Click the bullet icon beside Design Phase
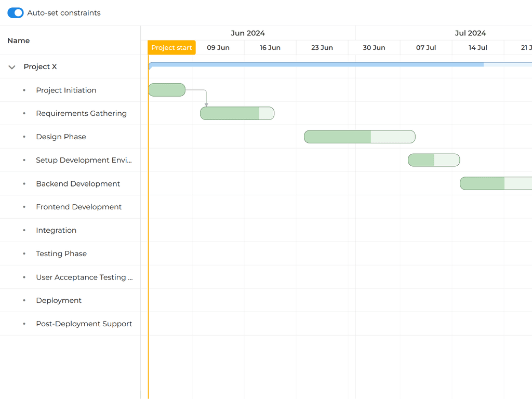The height and width of the screenshot is (399, 532). pyautogui.click(x=23, y=137)
